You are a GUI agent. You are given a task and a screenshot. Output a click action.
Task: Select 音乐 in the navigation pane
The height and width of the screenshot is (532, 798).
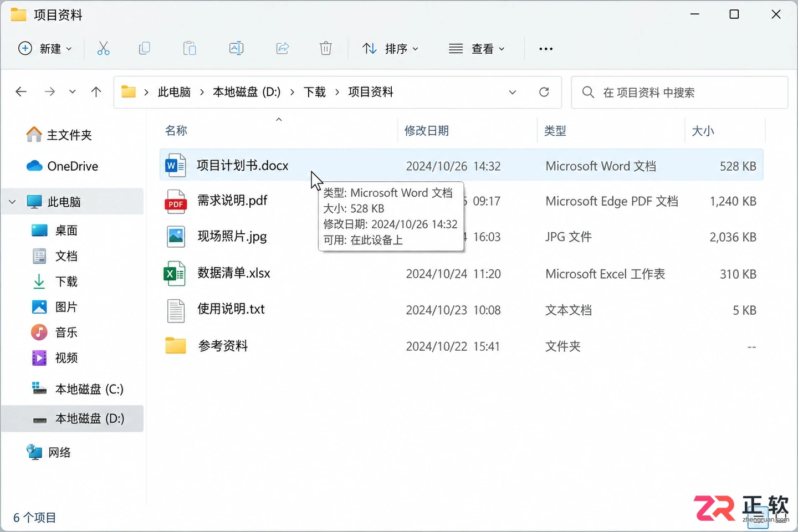click(55, 332)
